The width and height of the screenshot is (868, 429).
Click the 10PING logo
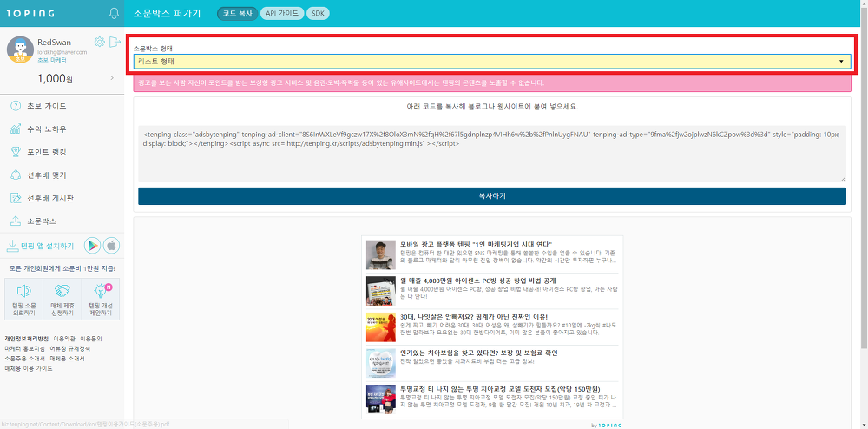point(32,13)
